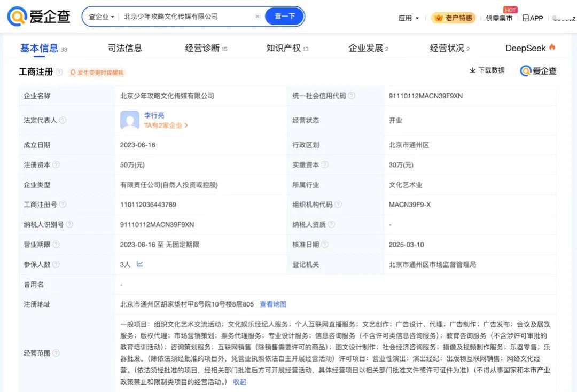Click the 统一社会信用代码 value 91110112MACN39F9XN
Image resolution: width=577 pixels, height=392 pixels.
426,96
